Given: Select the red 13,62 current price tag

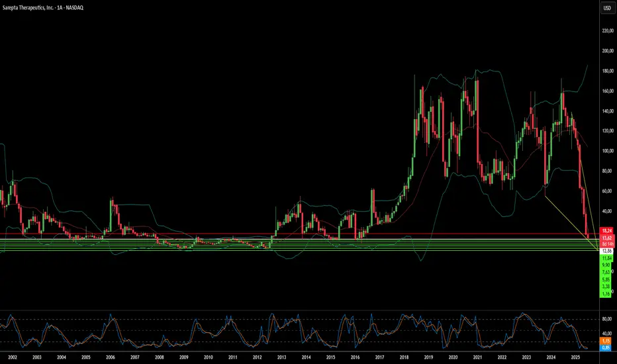Looking at the screenshot, I should tap(607, 238).
